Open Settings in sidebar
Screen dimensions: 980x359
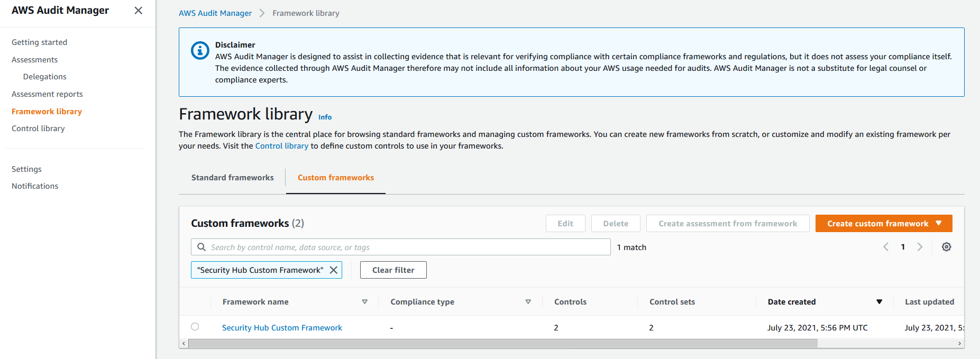tap(27, 169)
